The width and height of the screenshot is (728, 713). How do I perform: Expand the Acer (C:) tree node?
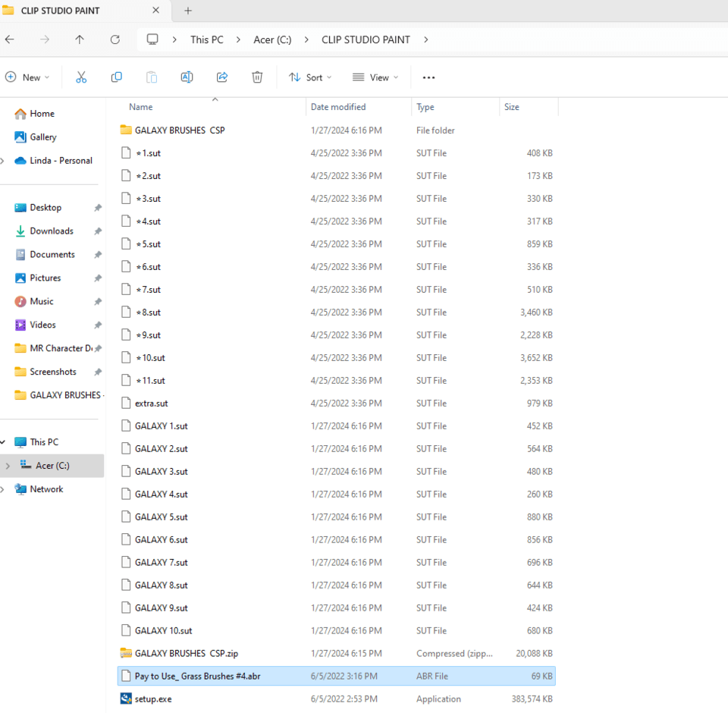click(x=8, y=466)
